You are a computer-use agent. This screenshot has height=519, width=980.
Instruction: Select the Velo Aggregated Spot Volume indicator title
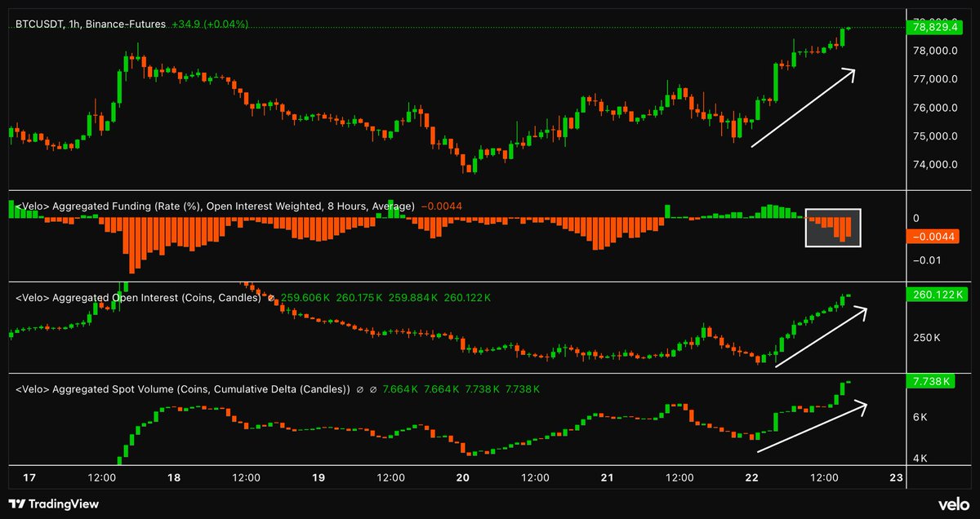pyautogui.click(x=183, y=389)
